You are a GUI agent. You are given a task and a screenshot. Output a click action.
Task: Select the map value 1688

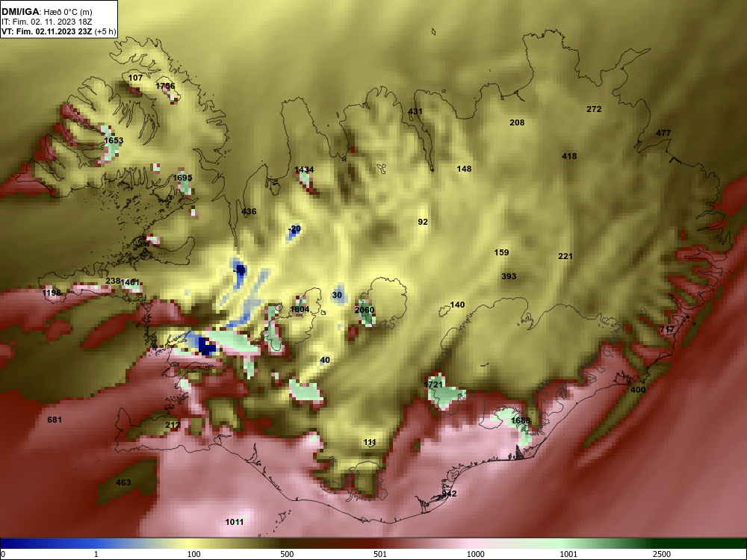[520, 420]
